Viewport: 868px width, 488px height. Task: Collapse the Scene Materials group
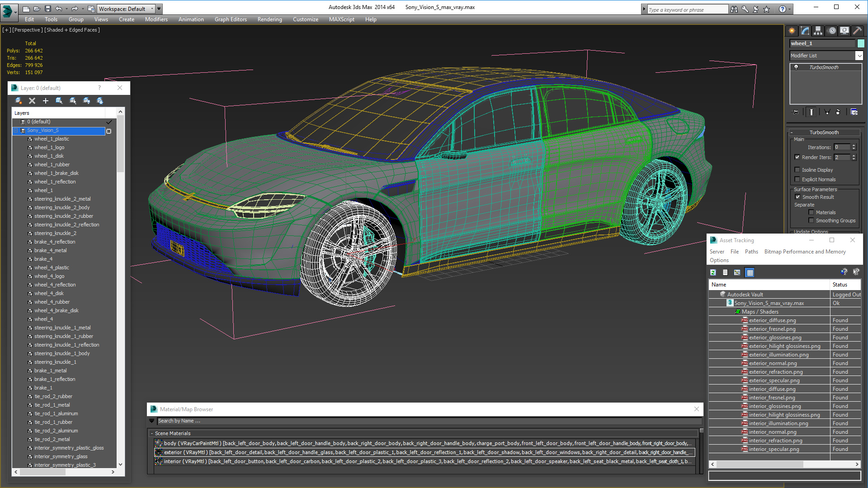click(152, 433)
